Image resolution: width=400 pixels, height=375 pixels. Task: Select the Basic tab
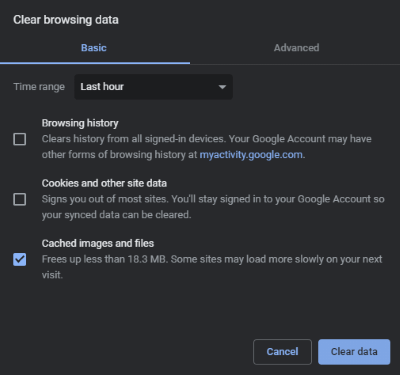pos(94,48)
